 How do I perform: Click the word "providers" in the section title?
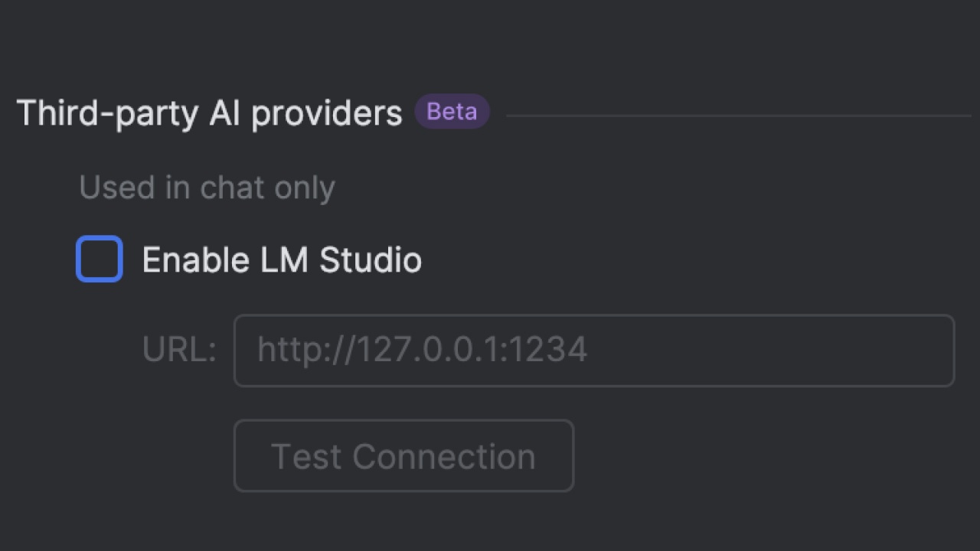coord(327,114)
